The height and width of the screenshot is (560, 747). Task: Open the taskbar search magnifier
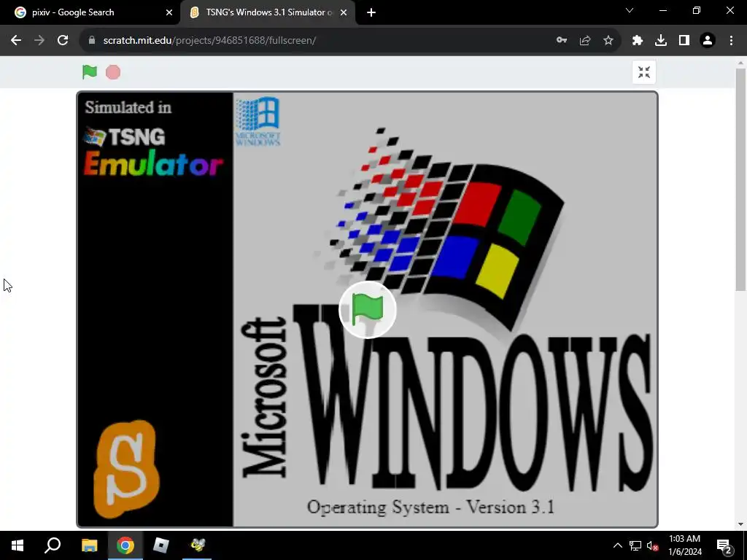pos(53,545)
